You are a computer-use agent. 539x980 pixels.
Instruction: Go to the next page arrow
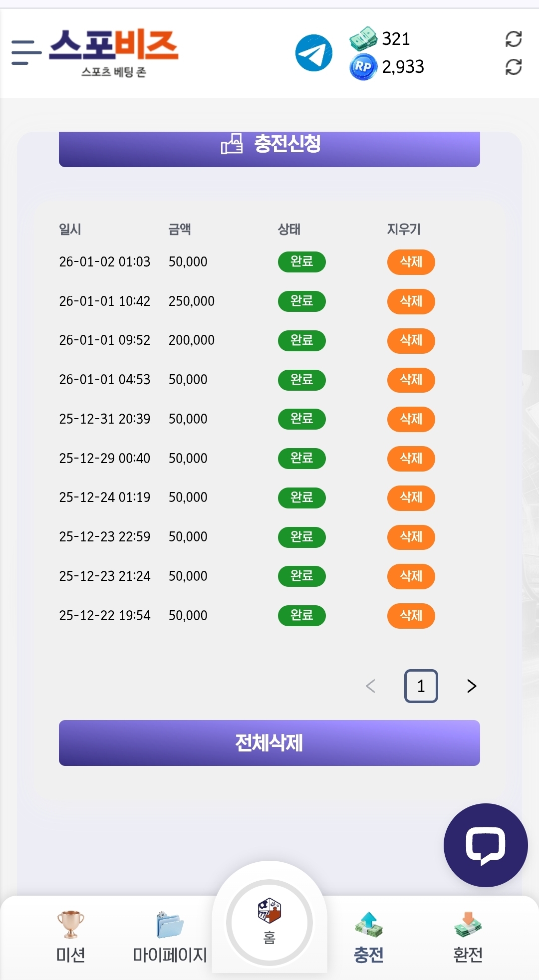(x=472, y=686)
